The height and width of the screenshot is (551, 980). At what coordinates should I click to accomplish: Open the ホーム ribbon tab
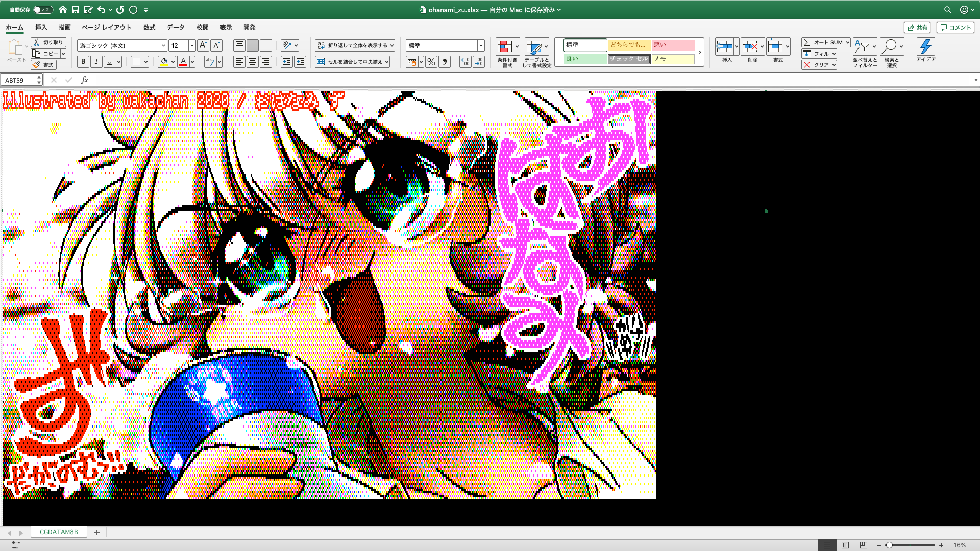[14, 28]
